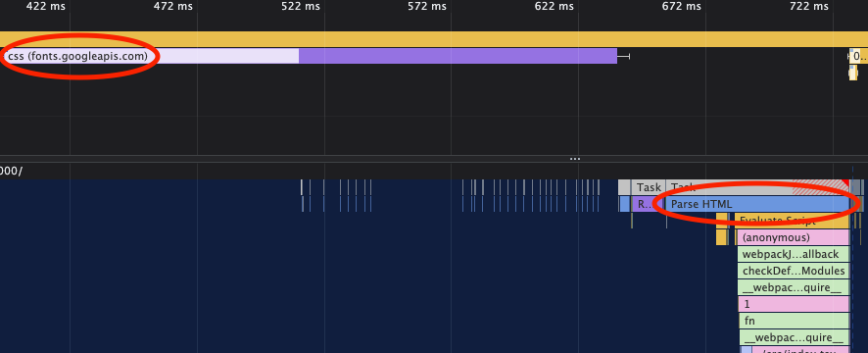Select the Evaluate Script event block
Screen dimensions: 868x353
[x=793, y=221]
